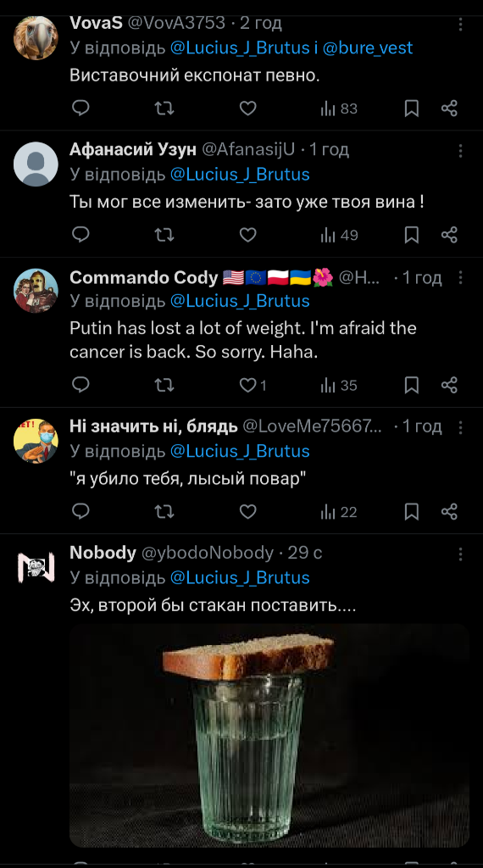Retweet the "лысый повар" reply

tap(164, 511)
